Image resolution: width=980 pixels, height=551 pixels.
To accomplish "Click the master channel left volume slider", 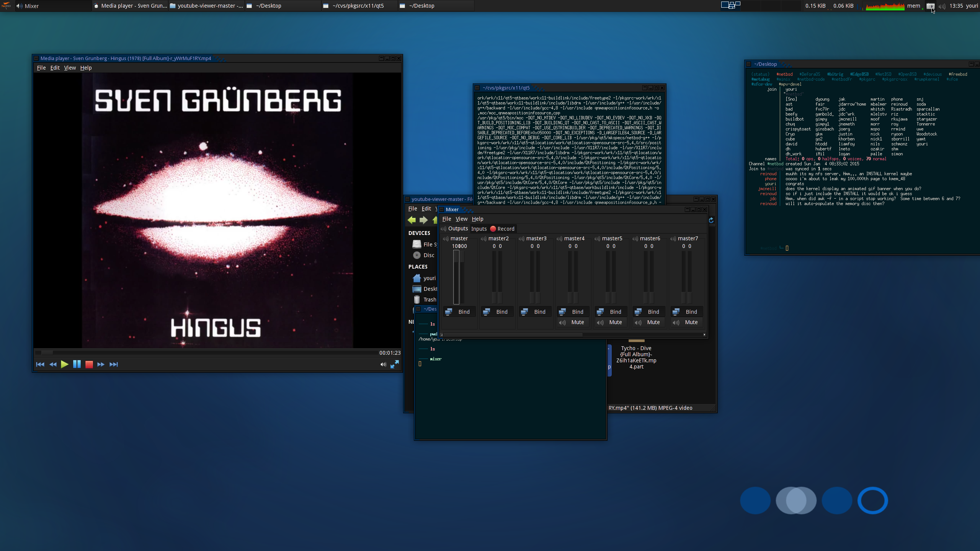I will click(456, 277).
